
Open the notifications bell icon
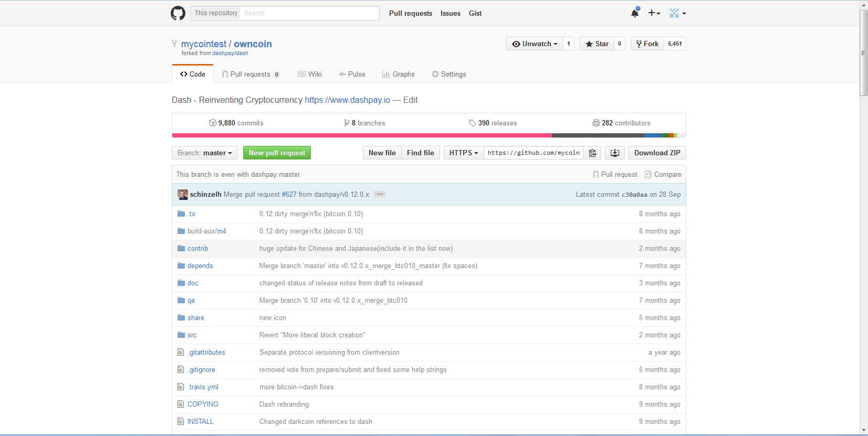[635, 13]
